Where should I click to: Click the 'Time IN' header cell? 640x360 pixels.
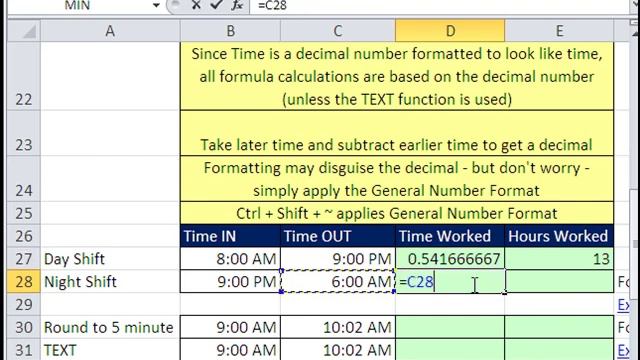pyautogui.click(x=230, y=236)
